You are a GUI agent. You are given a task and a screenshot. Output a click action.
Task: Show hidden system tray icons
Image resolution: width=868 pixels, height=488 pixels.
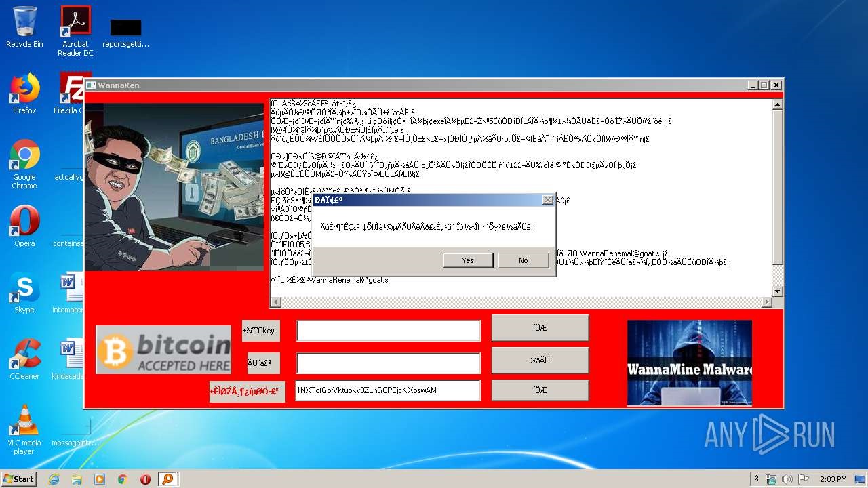pos(756,479)
